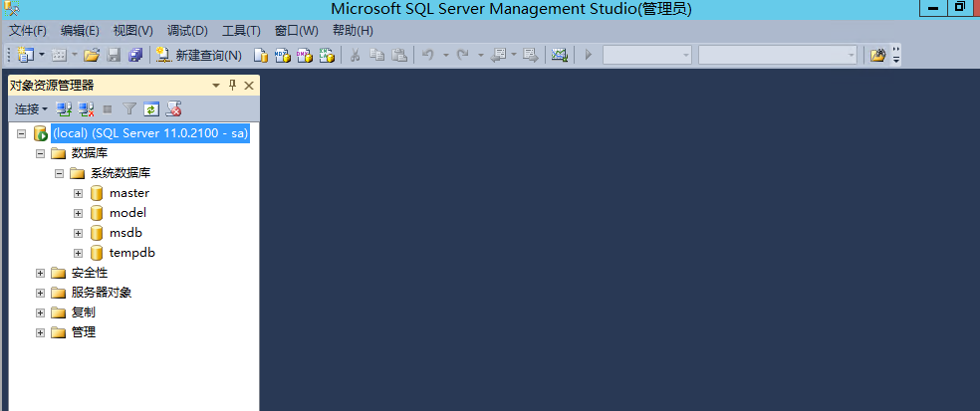980x411 pixels.
Task: Click the Copy icon in toolbar
Action: tap(376, 56)
